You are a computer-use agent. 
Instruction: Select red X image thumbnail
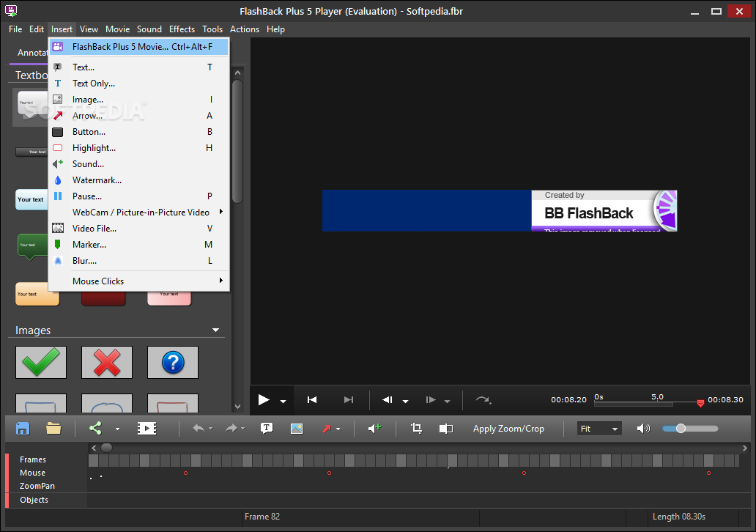[x=107, y=362]
